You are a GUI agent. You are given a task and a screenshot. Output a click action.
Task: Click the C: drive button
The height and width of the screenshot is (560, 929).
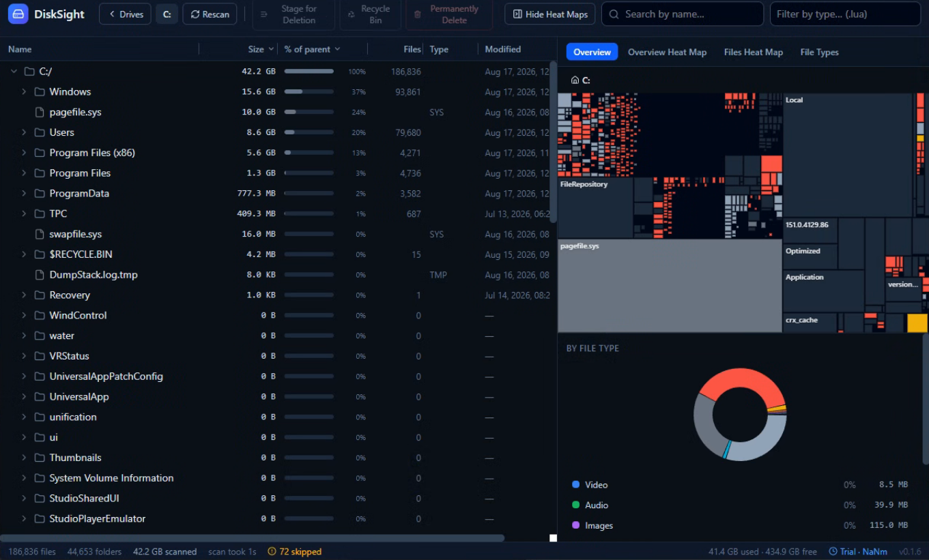pyautogui.click(x=167, y=14)
